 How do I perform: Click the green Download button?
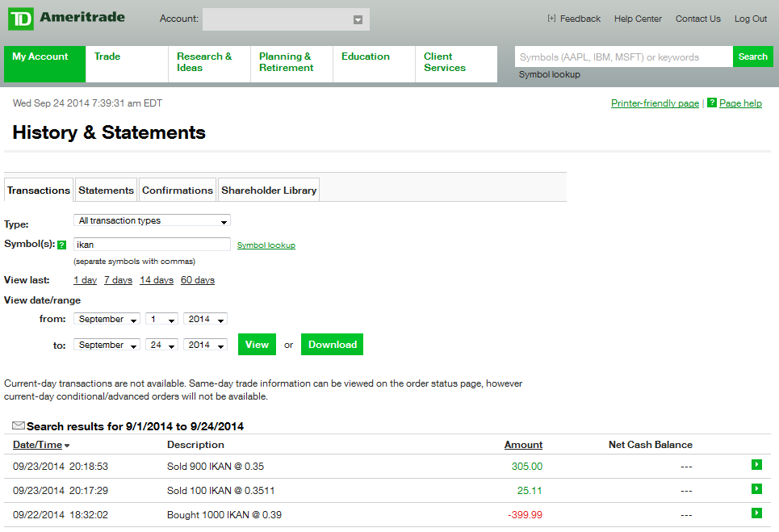(332, 344)
